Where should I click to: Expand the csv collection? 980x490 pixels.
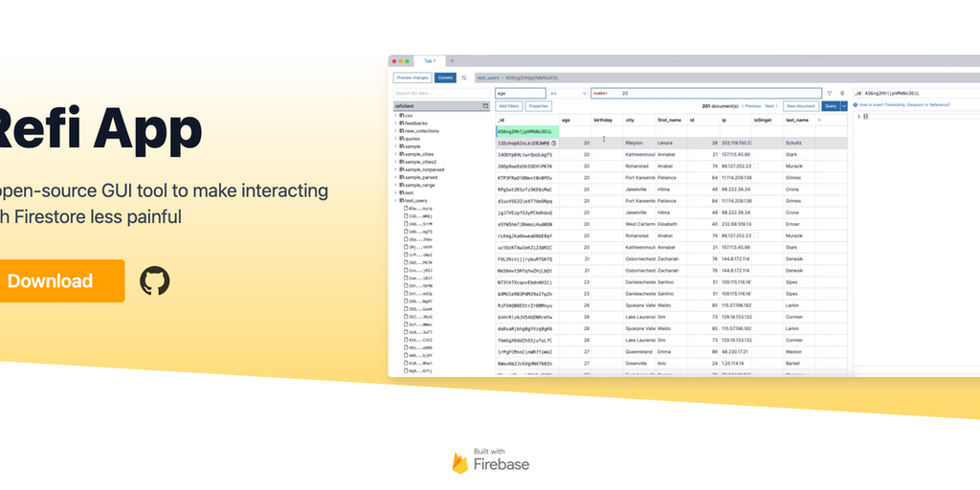pos(395,116)
